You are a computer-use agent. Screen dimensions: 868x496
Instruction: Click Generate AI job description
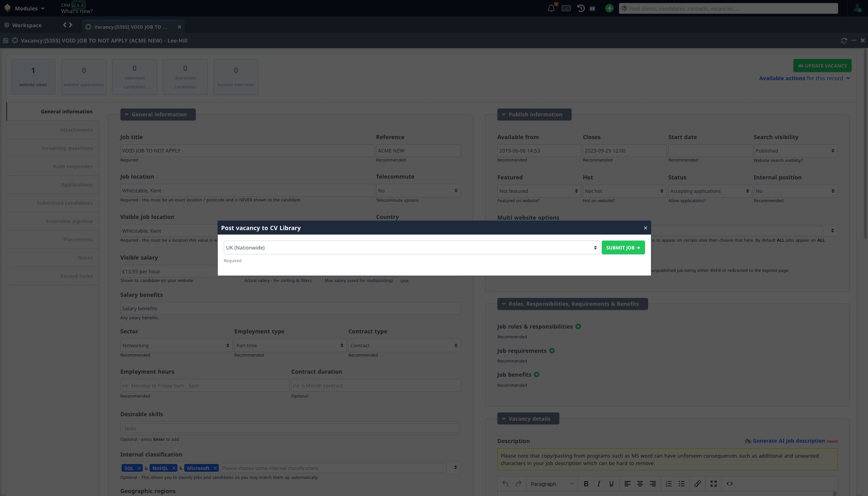pyautogui.click(x=789, y=441)
